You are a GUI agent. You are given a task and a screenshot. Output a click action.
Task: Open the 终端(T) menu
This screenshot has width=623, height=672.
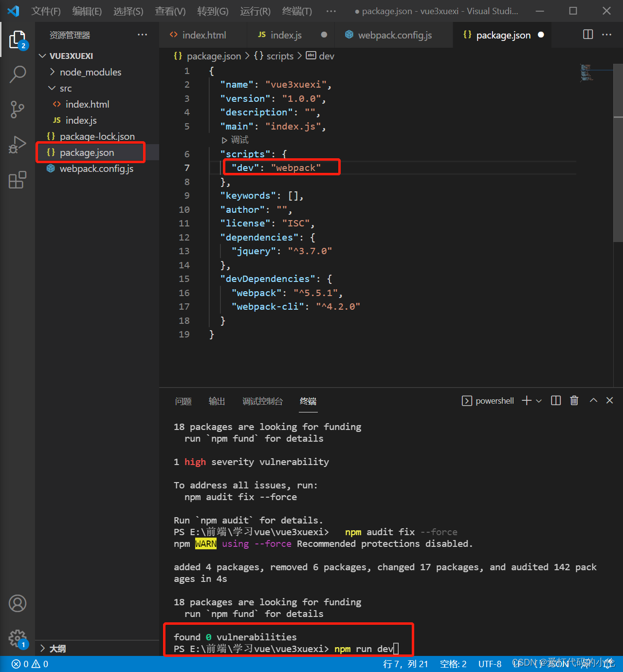pos(297,11)
